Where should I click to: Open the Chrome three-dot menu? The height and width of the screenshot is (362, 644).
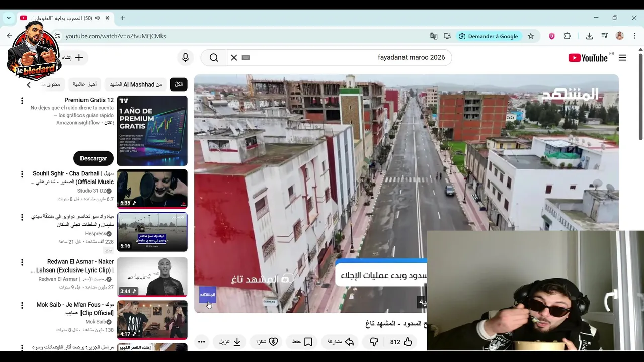tap(635, 36)
